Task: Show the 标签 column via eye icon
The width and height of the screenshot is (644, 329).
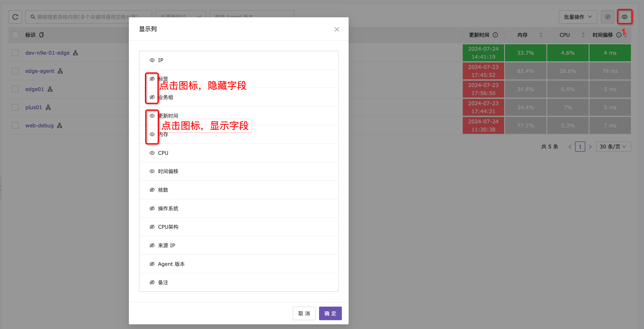Action: (x=152, y=79)
